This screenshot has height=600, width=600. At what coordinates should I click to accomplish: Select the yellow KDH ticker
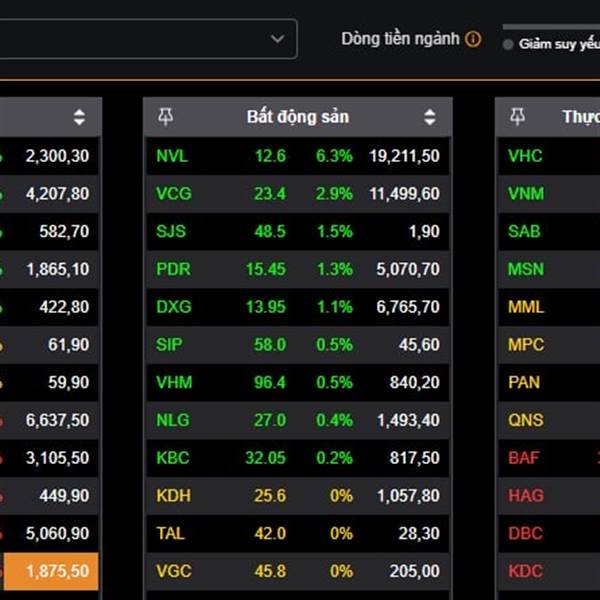point(173,495)
